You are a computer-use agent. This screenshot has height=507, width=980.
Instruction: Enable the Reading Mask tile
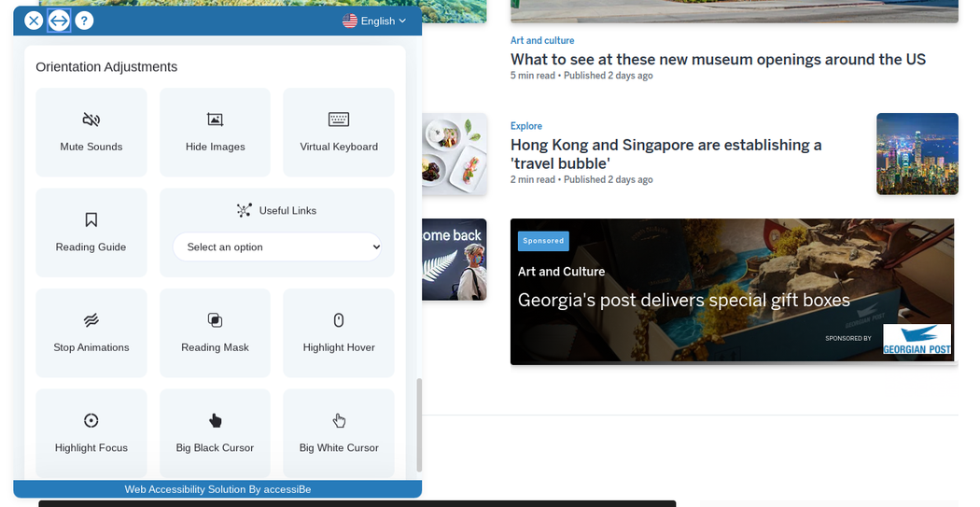pos(215,332)
